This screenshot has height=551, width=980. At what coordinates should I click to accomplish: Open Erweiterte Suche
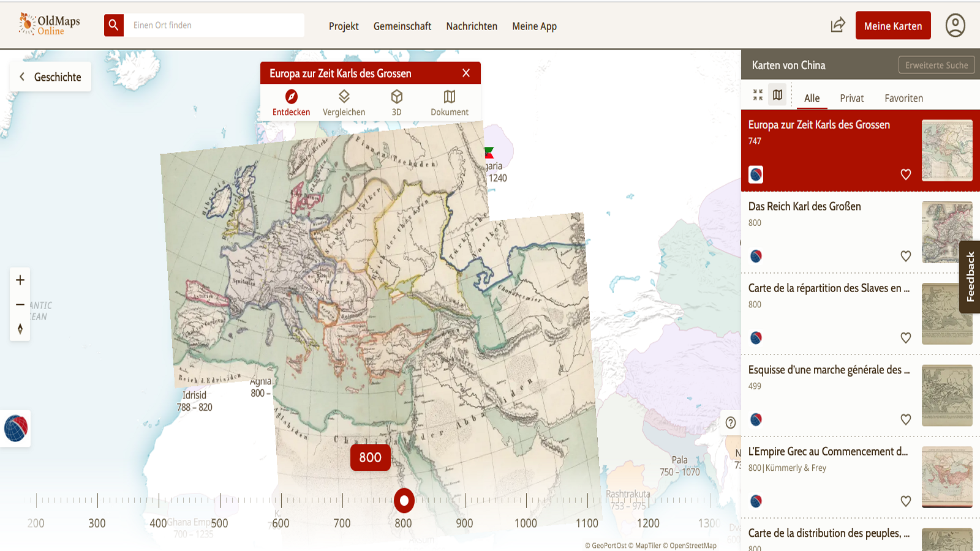point(937,65)
